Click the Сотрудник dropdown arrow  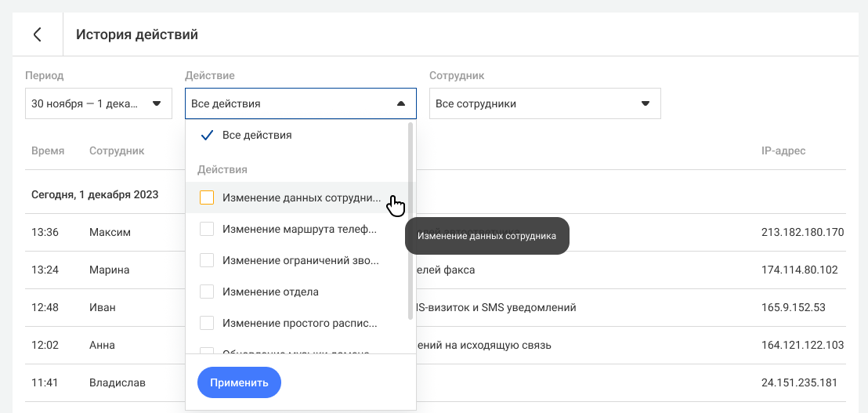(x=645, y=103)
